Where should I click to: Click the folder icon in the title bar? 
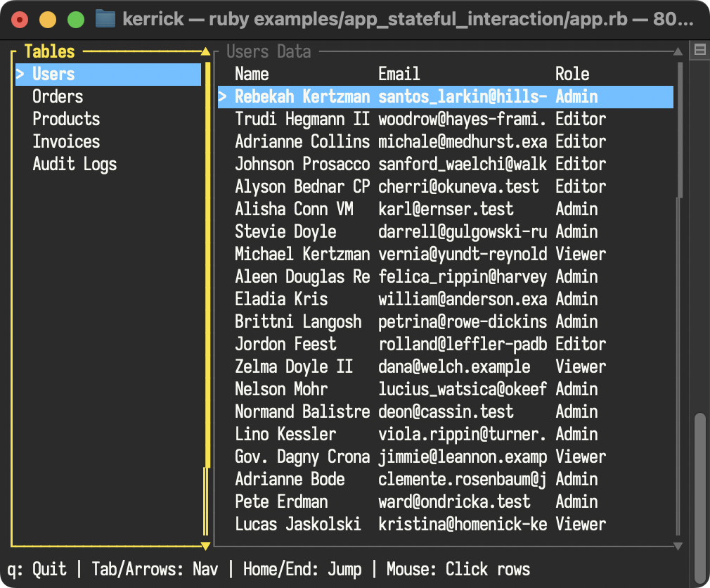[x=105, y=19]
